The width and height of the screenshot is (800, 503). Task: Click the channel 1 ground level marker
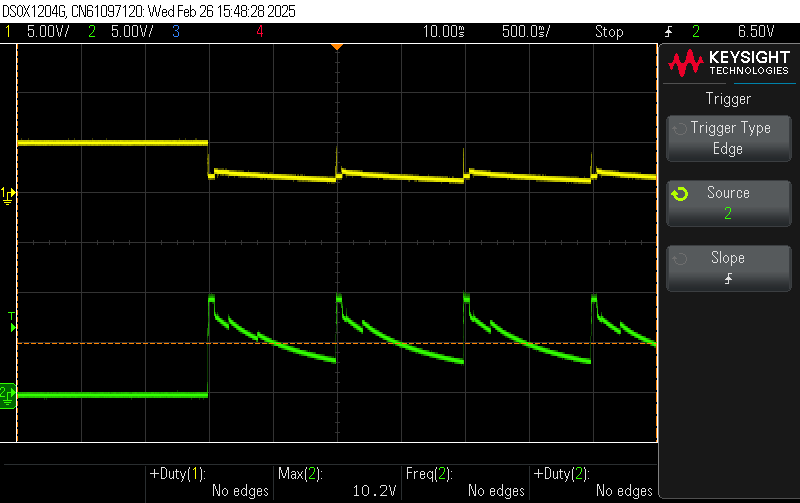tap(8, 196)
